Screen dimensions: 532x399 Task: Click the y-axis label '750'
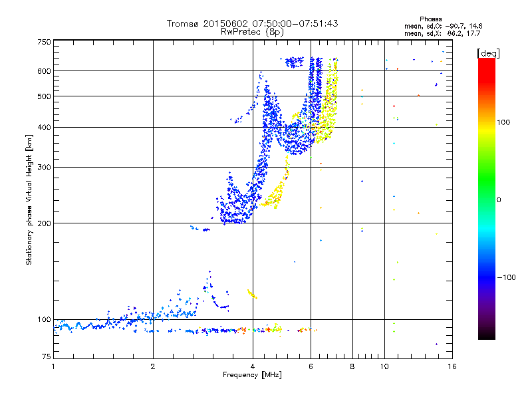[x=45, y=42]
